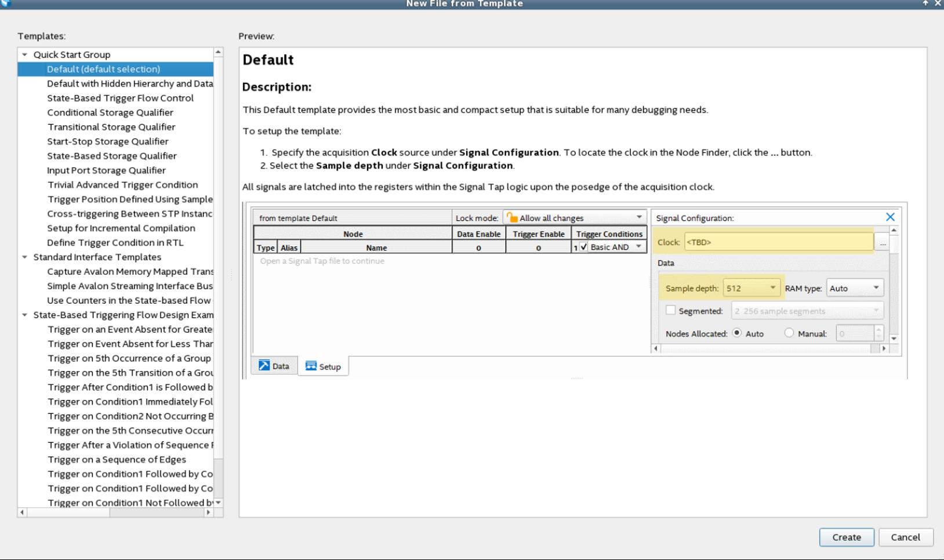Image resolution: width=944 pixels, height=560 pixels.
Task: Select Trigger on a Sequence of Edges
Action: click(x=117, y=459)
